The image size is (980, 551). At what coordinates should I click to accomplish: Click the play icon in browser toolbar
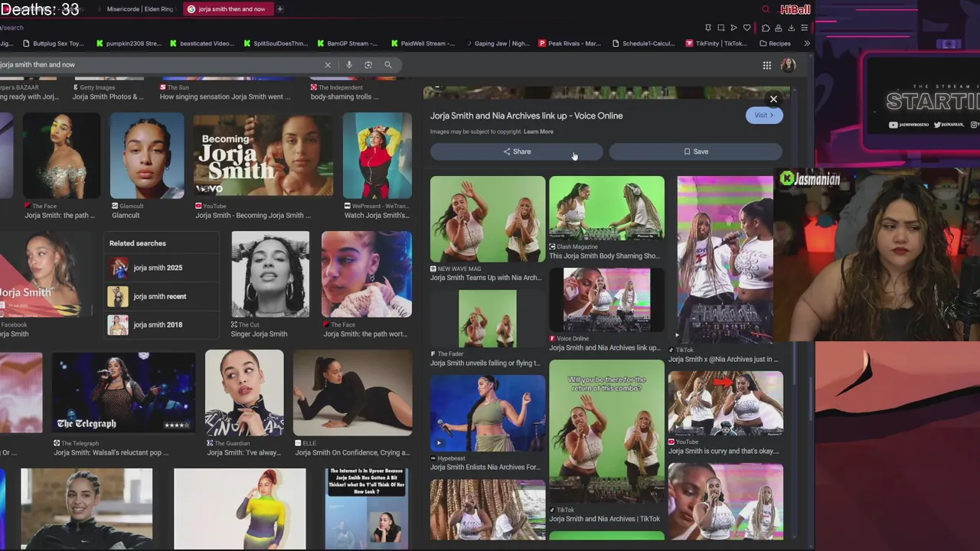733,28
